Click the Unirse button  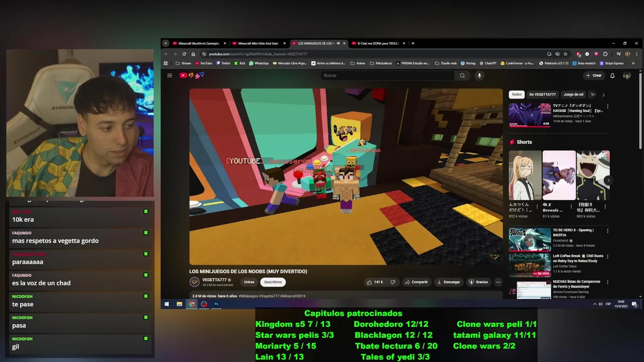click(249, 282)
